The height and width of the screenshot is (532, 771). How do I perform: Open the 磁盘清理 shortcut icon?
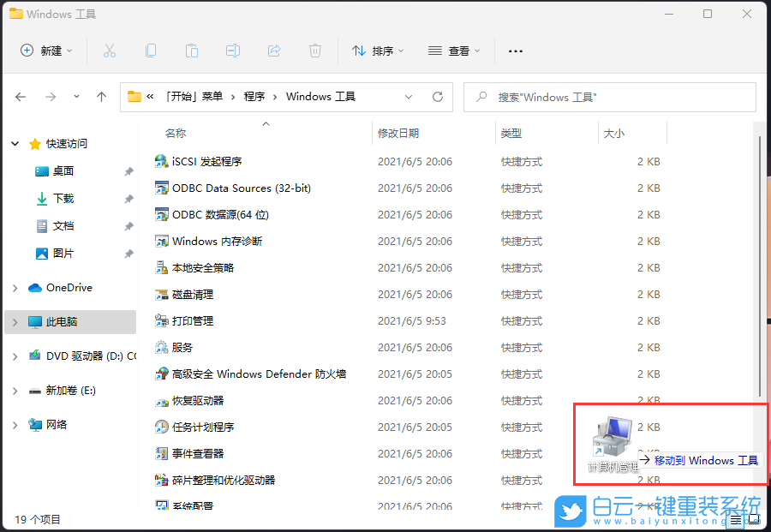click(160, 294)
